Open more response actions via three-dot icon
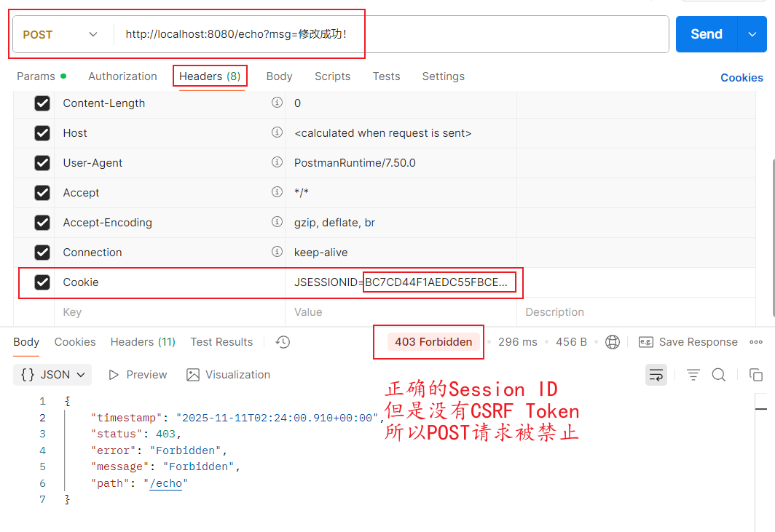This screenshot has height=532, width=775. click(755, 341)
